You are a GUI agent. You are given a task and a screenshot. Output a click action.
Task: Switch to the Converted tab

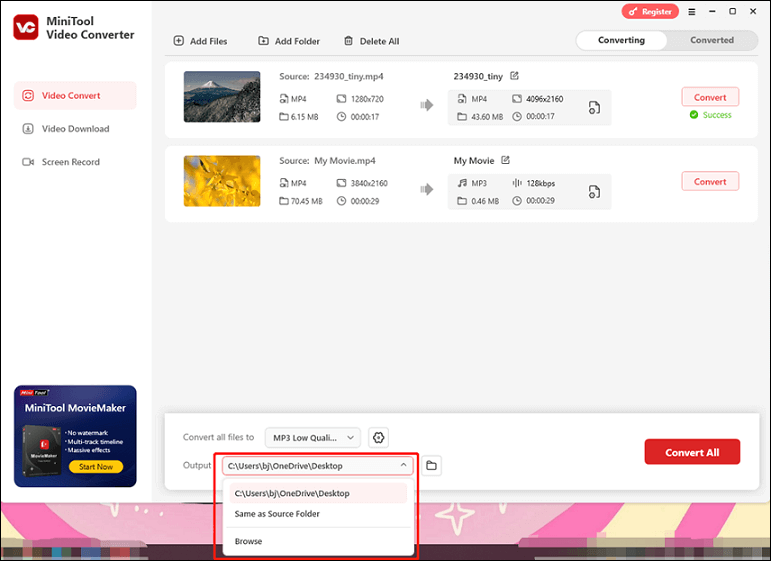(712, 40)
